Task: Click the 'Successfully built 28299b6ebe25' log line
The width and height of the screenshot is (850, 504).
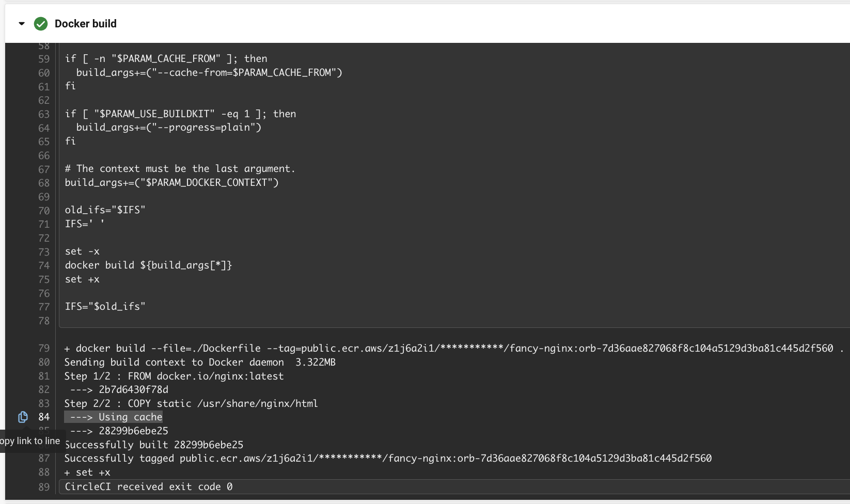Action: coord(153,445)
